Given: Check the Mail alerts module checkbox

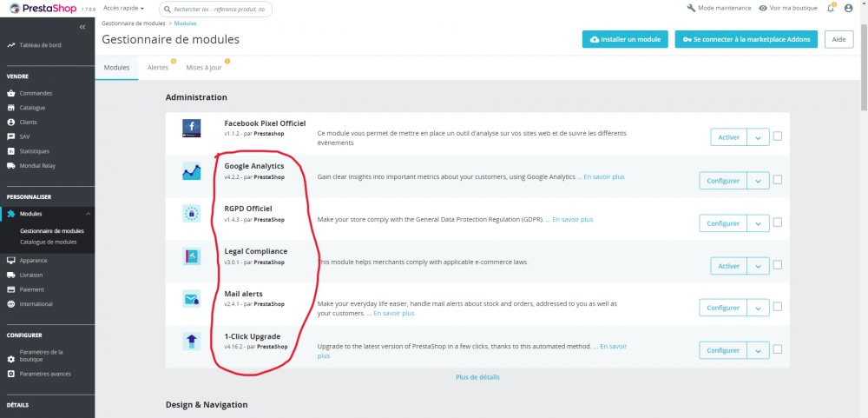Looking at the screenshot, I should pyautogui.click(x=778, y=307).
